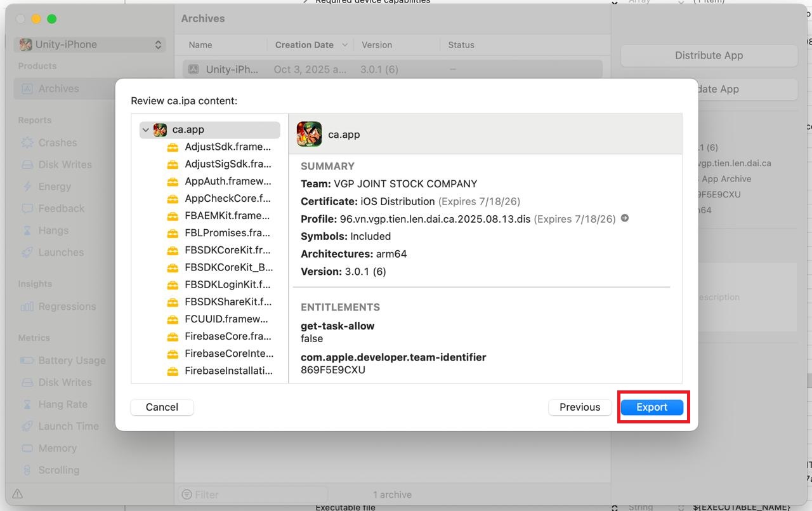Click the Filter archives search field

pyautogui.click(x=254, y=494)
